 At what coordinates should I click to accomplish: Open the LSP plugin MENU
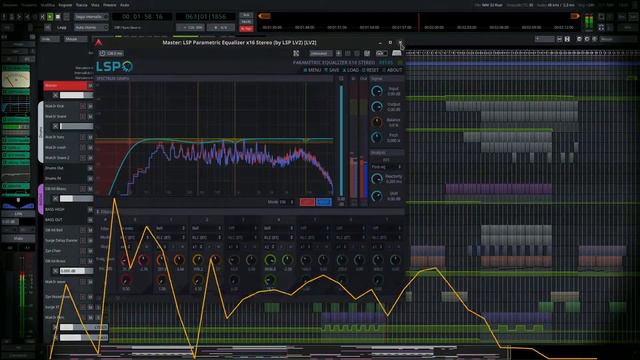[312, 70]
